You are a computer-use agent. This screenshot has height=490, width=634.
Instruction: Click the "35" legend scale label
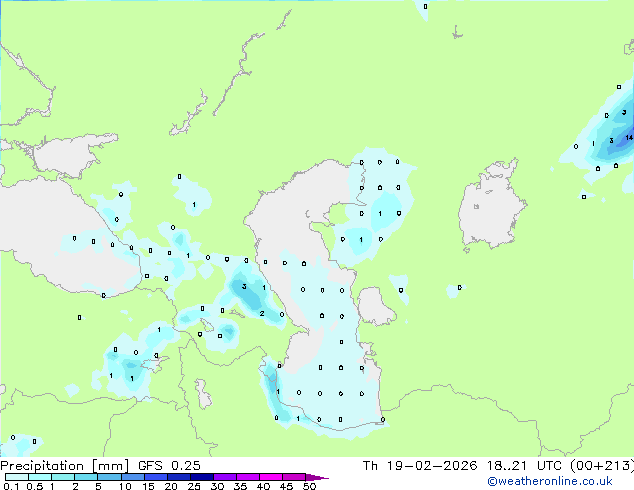coord(240,486)
